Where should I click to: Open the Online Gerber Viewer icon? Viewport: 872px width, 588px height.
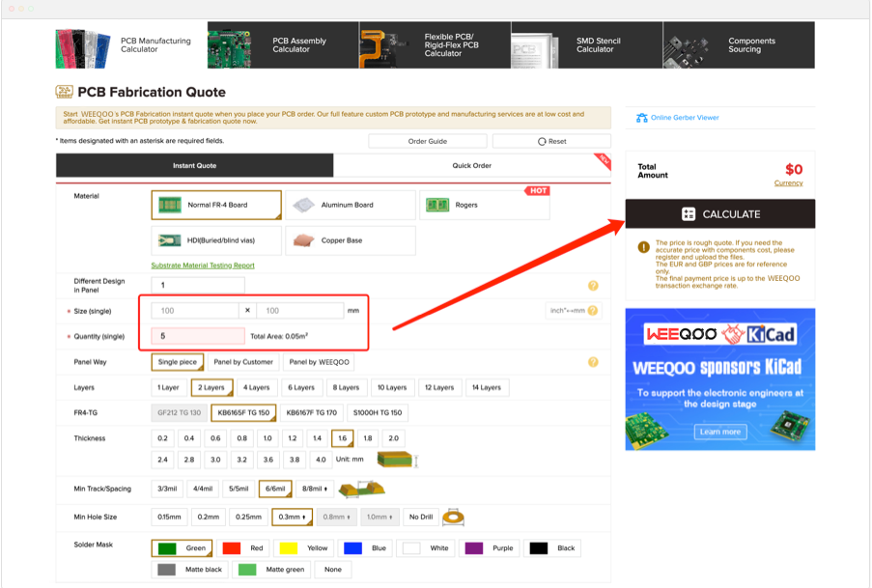641,118
